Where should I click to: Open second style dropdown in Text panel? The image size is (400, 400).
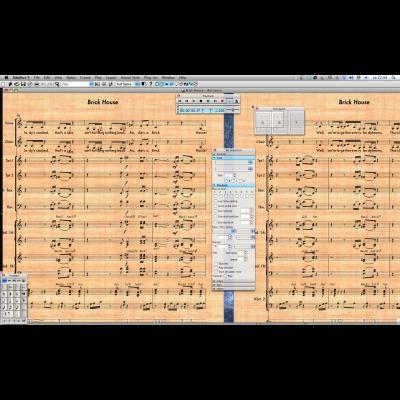tap(250, 169)
